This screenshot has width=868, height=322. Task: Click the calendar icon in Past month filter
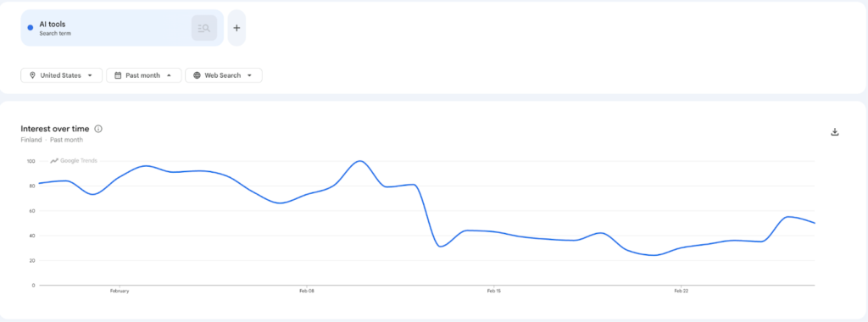pyautogui.click(x=118, y=75)
